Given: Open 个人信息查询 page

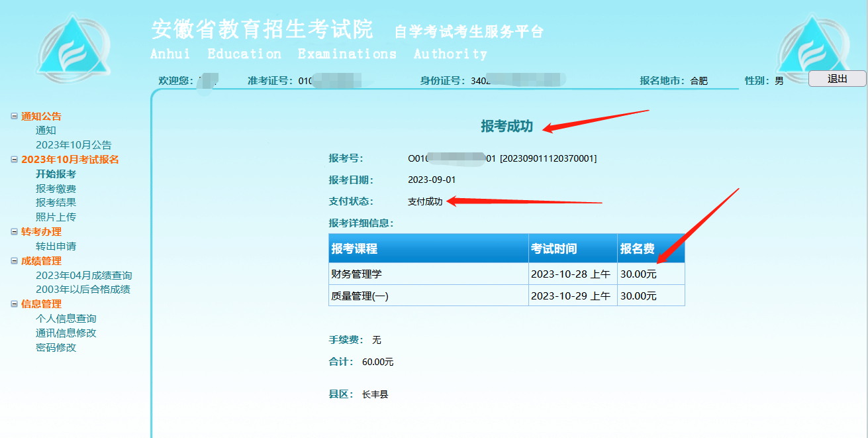Looking at the screenshot, I should pyautogui.click(x=66, y=319).
